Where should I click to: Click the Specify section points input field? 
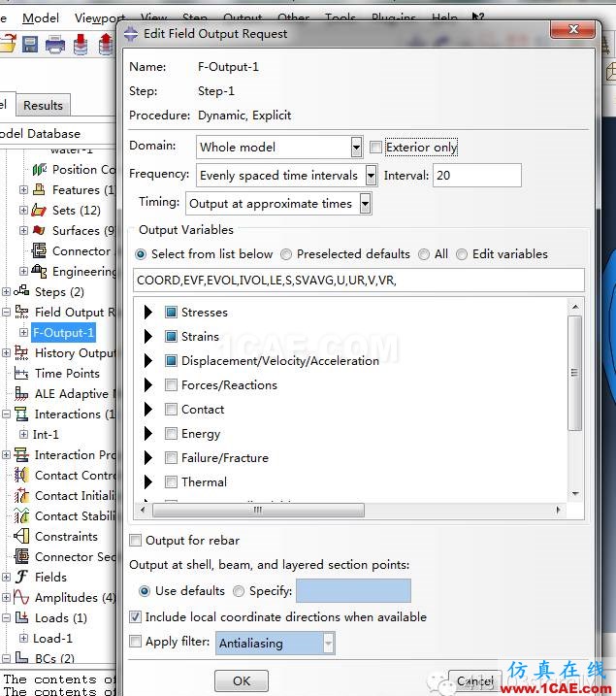(x=353, y=591)
